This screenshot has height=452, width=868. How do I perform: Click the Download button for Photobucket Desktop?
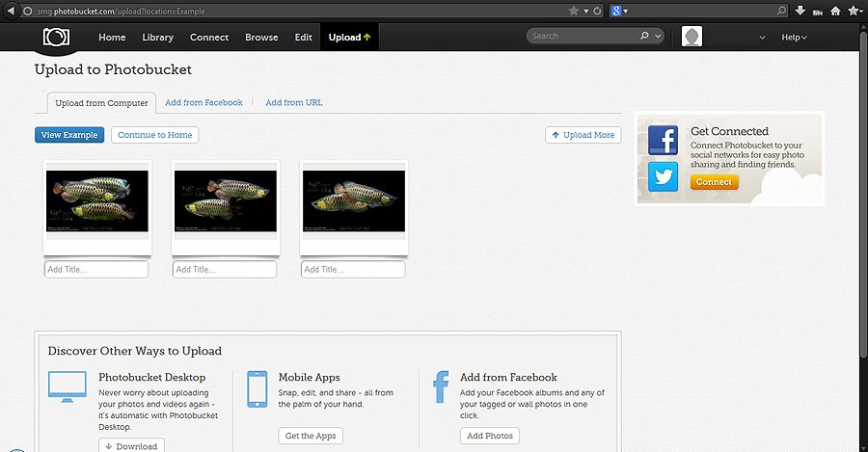(x=131, y=445)
